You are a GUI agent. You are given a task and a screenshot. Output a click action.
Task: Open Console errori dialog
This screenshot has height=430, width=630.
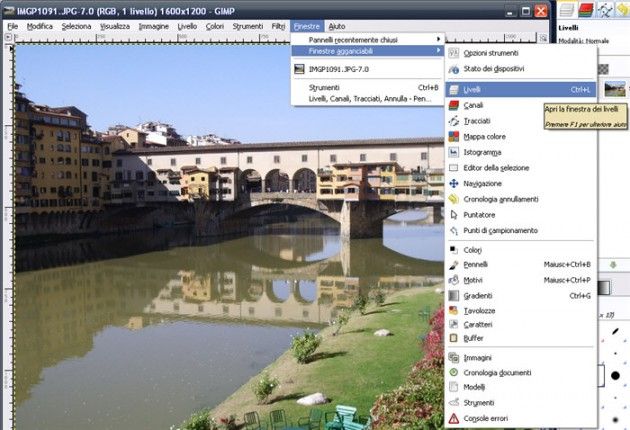pyautogui.click(x=521, y=418)
